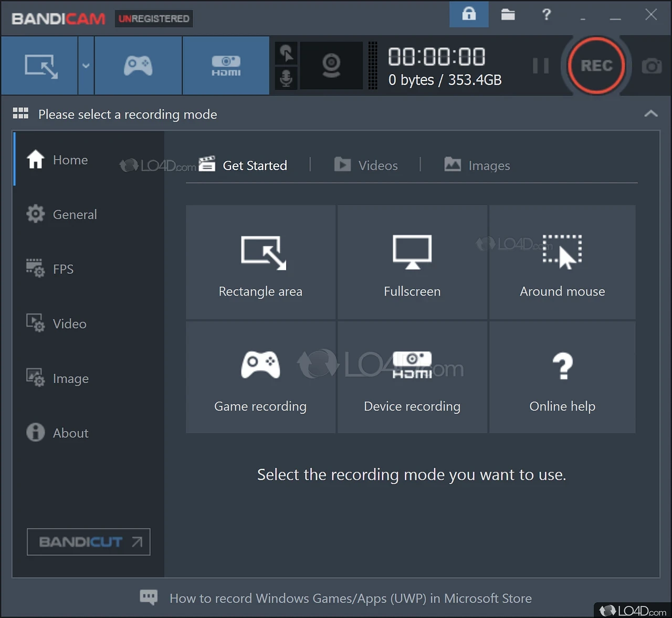Toggle the webcam preview
Screen dimensions: 672x618
(x=331, y=65)
